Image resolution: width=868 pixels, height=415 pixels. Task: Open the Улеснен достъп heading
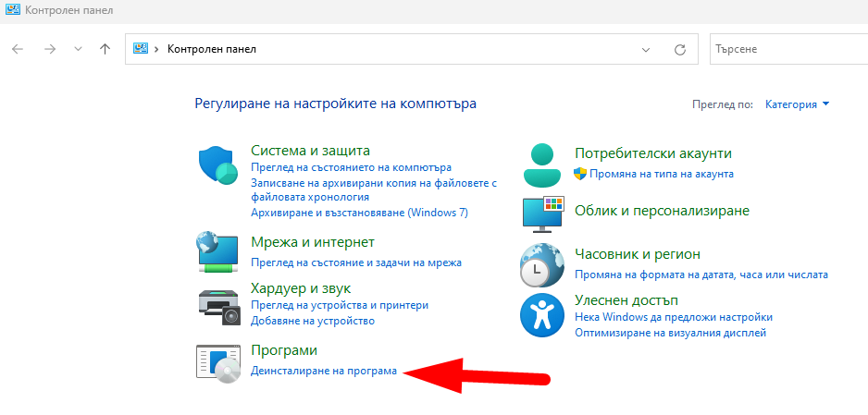[x=626, y=300]
